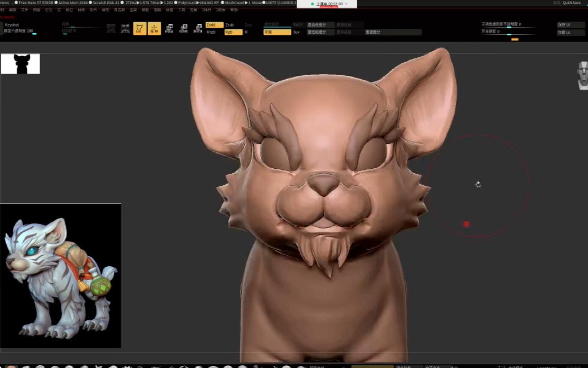Select the Rotate gizmo icon

point(183,28)
